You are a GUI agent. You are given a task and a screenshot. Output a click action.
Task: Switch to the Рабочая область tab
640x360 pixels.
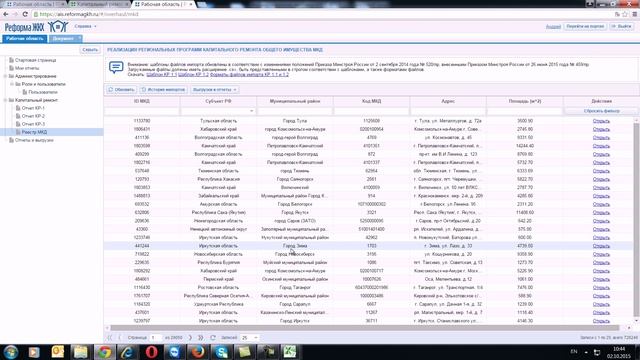(24, 38)
